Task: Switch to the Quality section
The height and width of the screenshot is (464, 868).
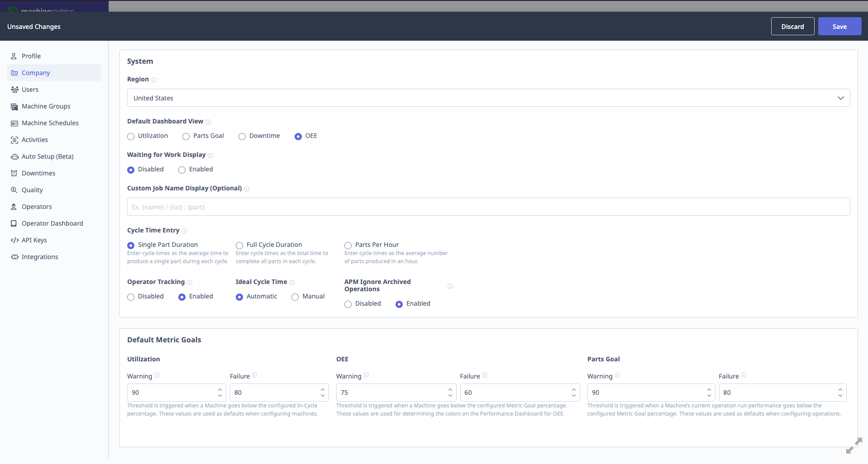Action: tap(32, 189)
